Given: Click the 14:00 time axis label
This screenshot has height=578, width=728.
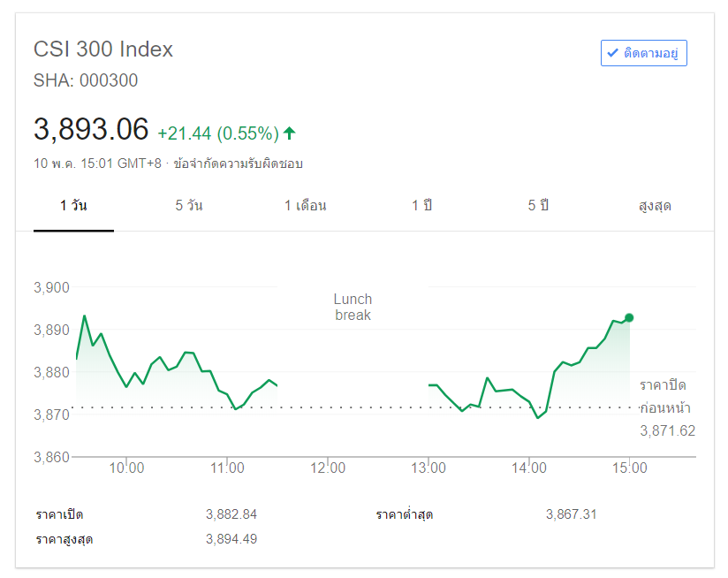Looking at the screenshot, I should (x=528, y=468).
